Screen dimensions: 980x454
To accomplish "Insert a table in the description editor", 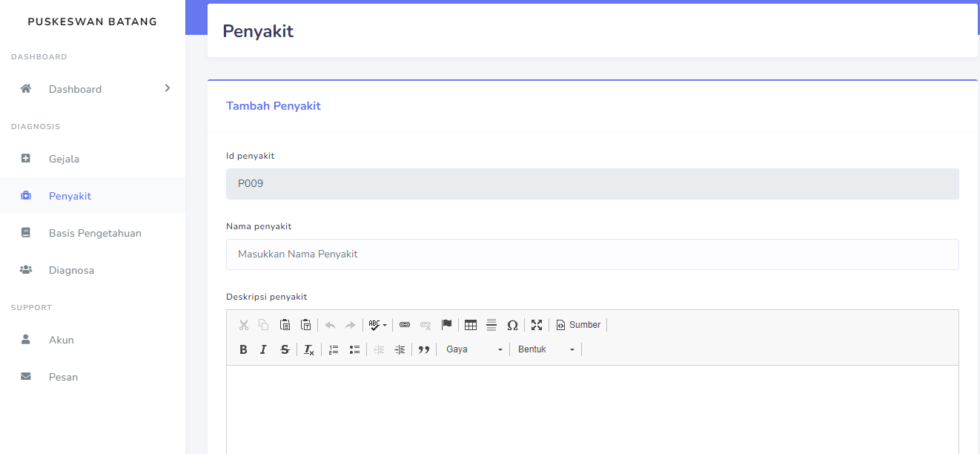I will click(471, 324).
